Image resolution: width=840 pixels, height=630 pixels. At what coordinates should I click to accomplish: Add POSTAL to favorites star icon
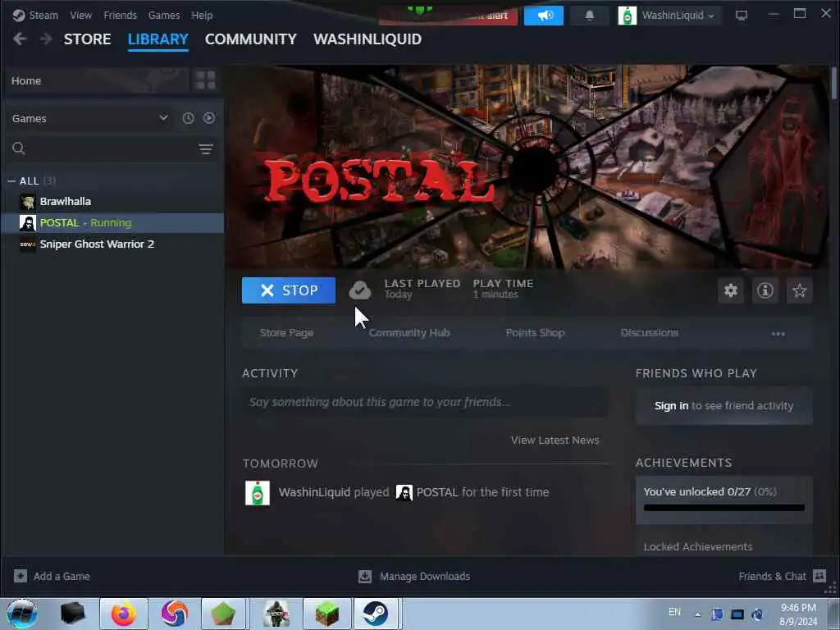799,290
